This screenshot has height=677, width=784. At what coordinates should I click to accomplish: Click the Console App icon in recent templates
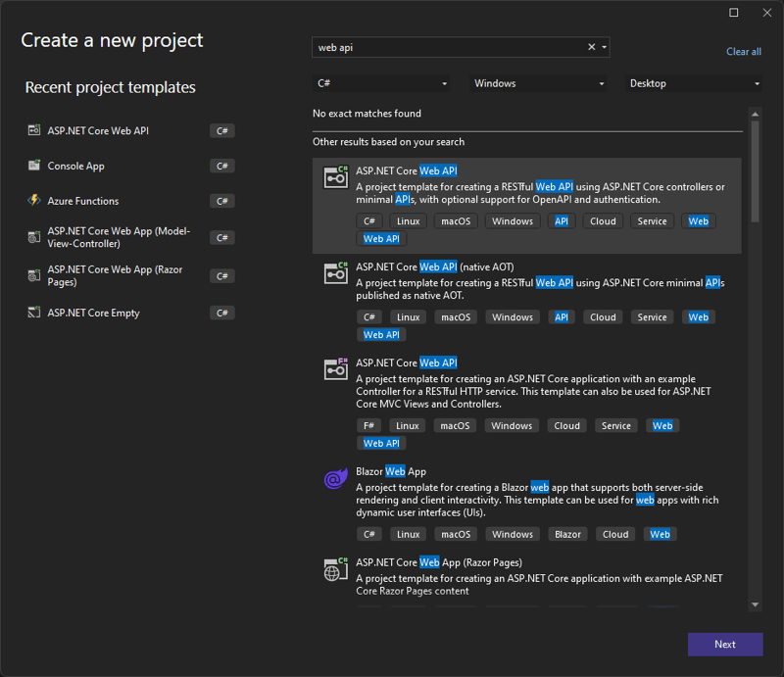pos(34,166)
